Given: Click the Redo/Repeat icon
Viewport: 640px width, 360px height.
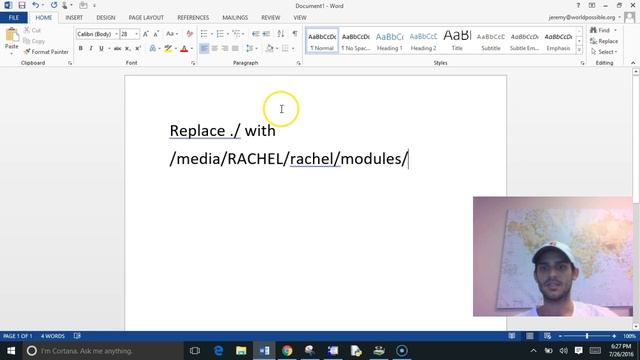Looking at the screenshot, I should click(54, 5).
